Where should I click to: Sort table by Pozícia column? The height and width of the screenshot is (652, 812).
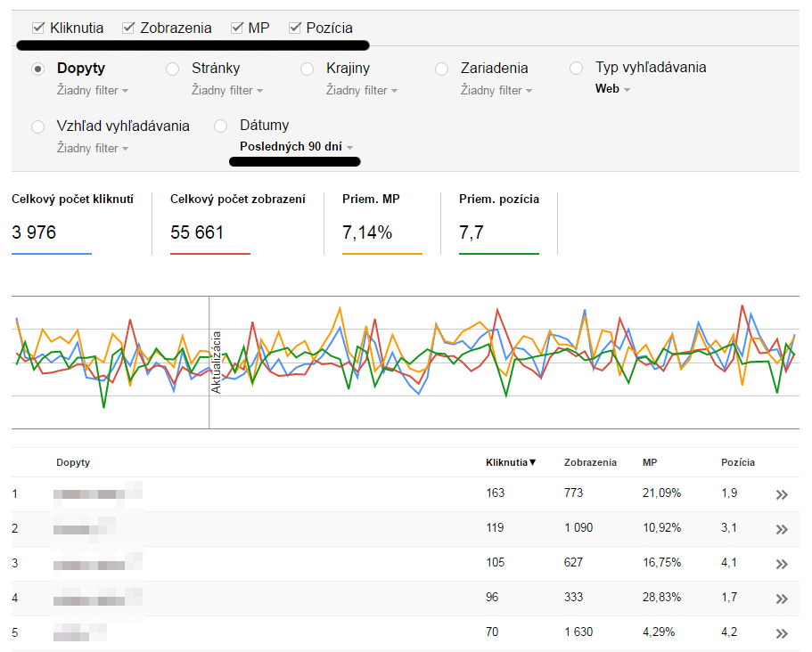[x=738, y=462]
